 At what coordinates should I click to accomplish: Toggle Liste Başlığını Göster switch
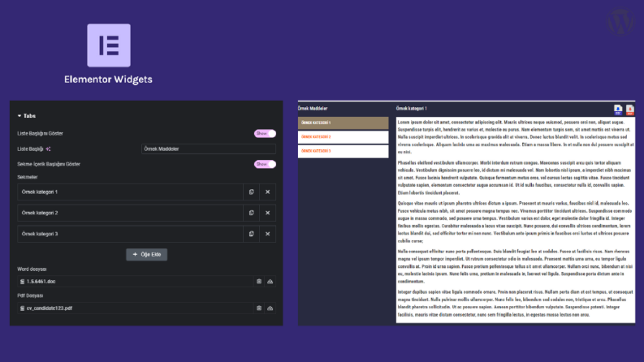click(265, 133)
